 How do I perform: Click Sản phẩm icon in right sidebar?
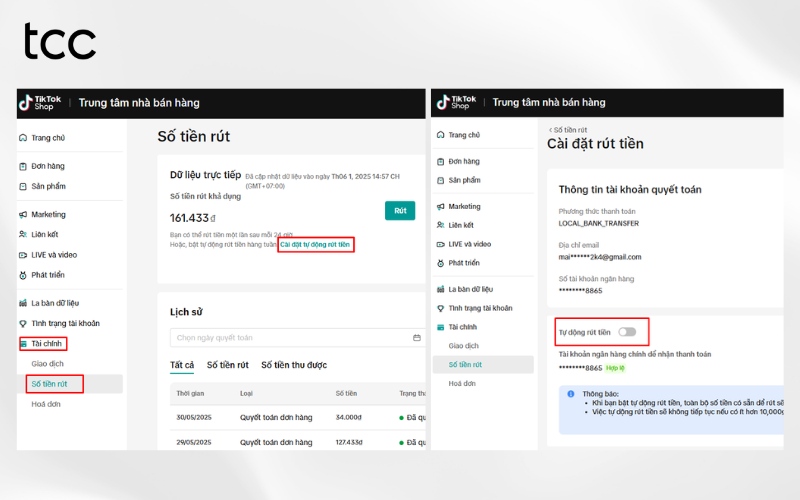tap(441, 181)
